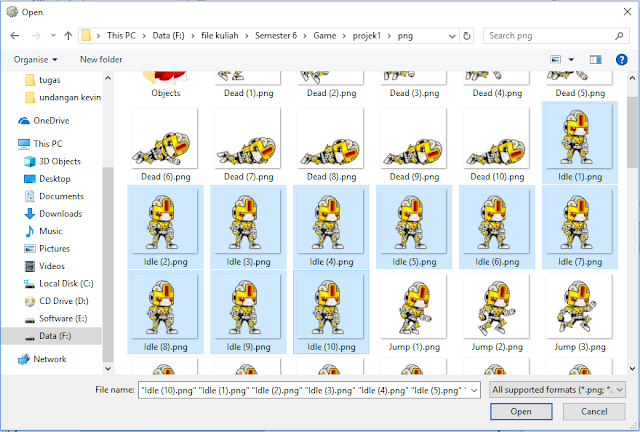Open Network in navigation pane
Screen dimensions: 640x432
coord(42,359)
